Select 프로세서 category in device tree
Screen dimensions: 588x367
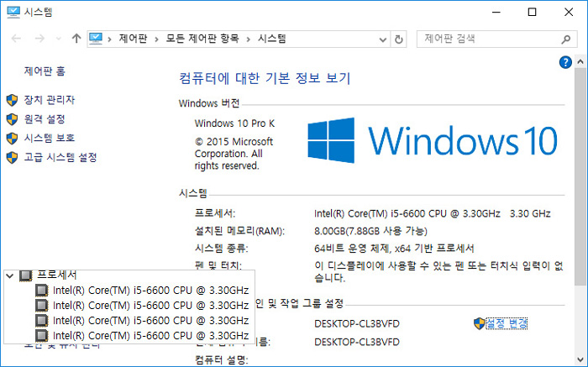click(x=57, y=275)
